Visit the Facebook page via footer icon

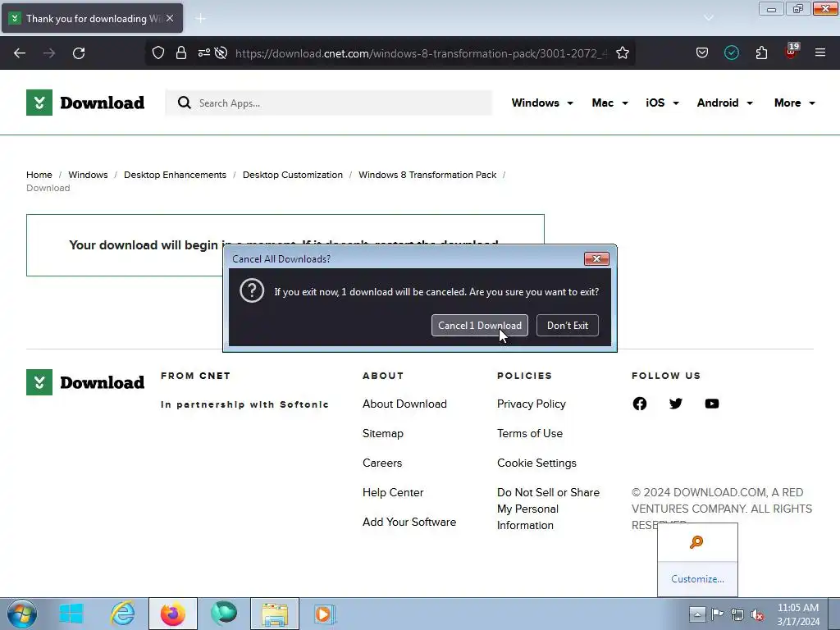[x=639, y=404]
